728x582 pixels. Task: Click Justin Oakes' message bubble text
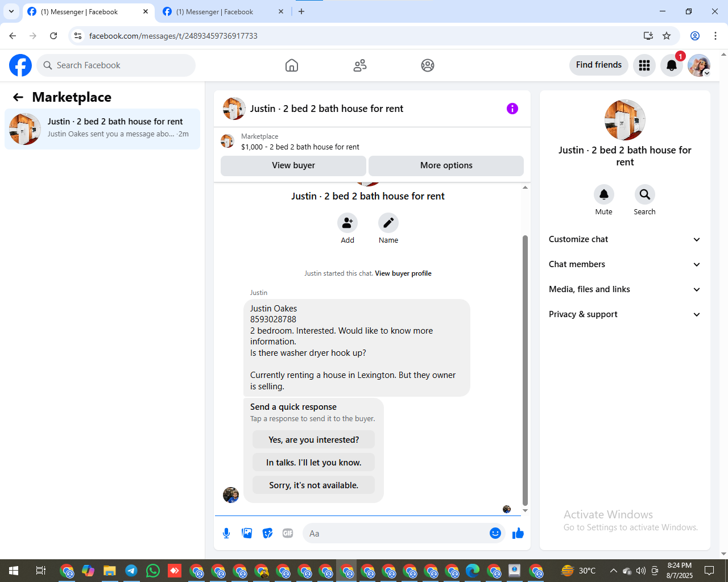(x=357, y=347)
